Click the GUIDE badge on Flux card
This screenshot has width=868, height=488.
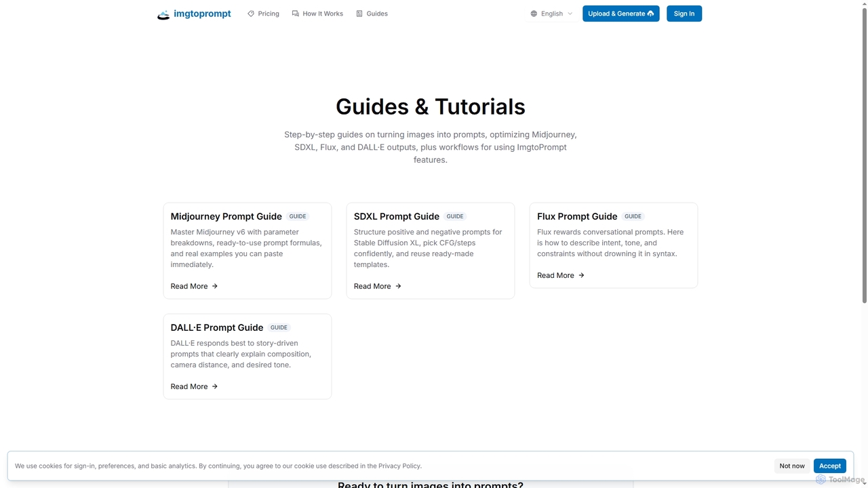(x=633, y=216)
